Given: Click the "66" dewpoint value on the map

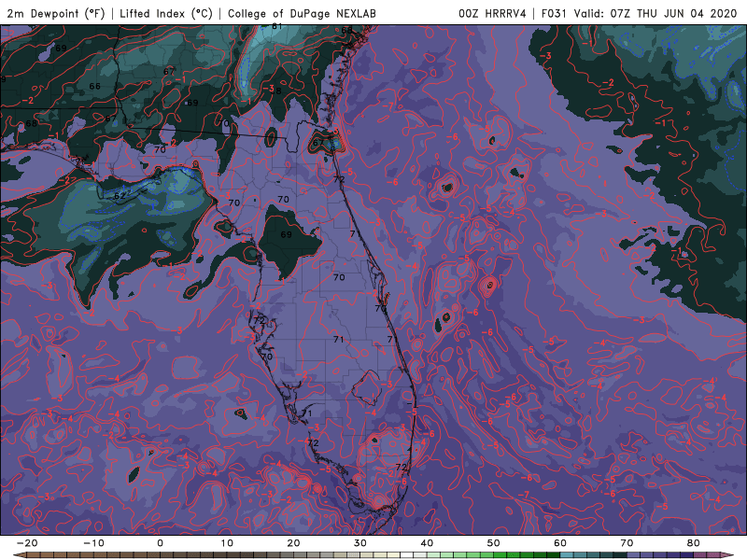Looking at the screenshot, I should pos(95,86).
